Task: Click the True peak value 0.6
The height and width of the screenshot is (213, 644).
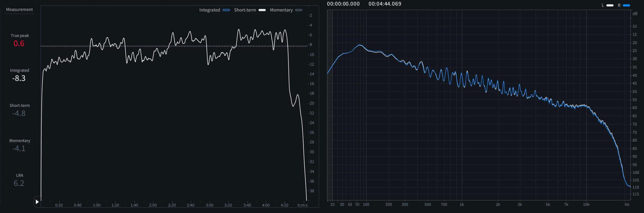Action: 19,44
